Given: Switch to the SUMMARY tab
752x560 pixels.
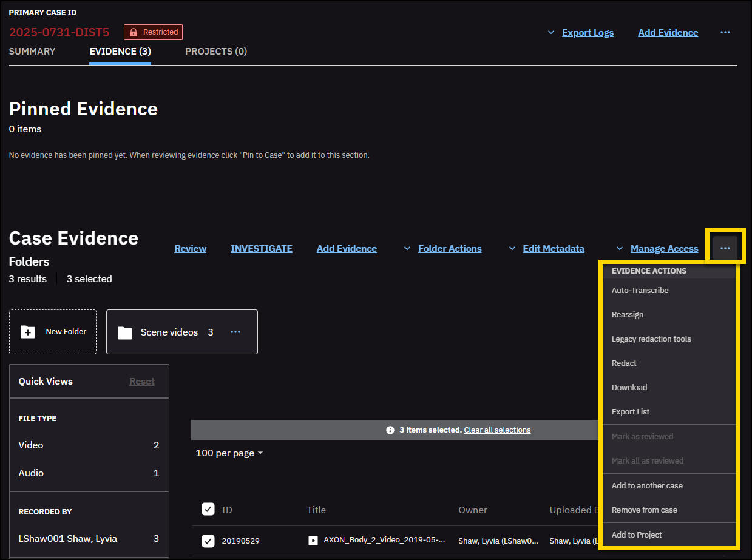Looking at the screenshot, I should coord(32,52).
